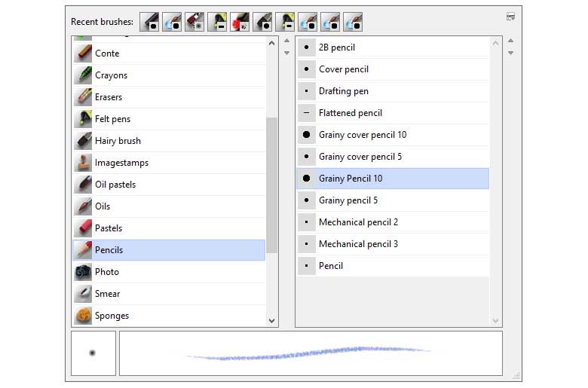Pick the Felt pens category icon
This screenshot has width=588, height=388.
tap(83, 119)
